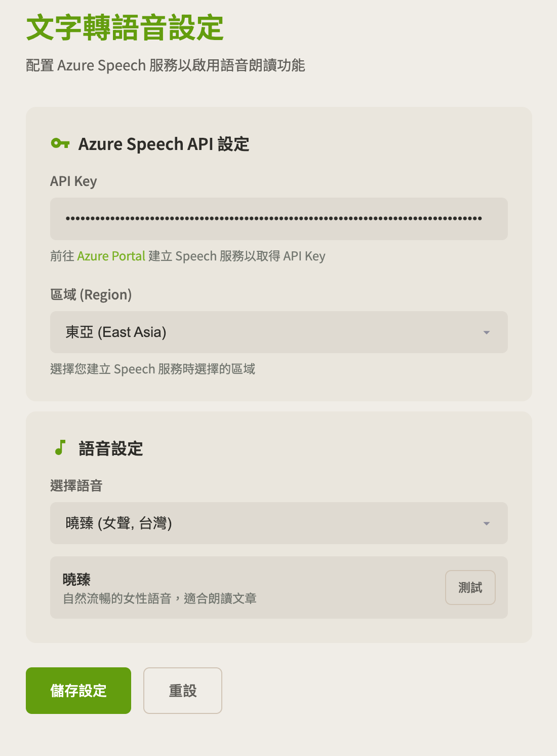Screen dimensions: 557x756
Task: Click the green 儲存設定 save button
Action: (x=78, y=691)
